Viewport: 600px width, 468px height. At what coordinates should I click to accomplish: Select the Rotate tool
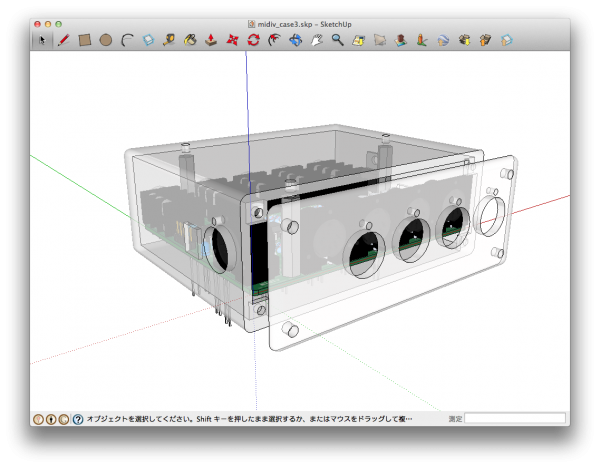pos(253,41)
